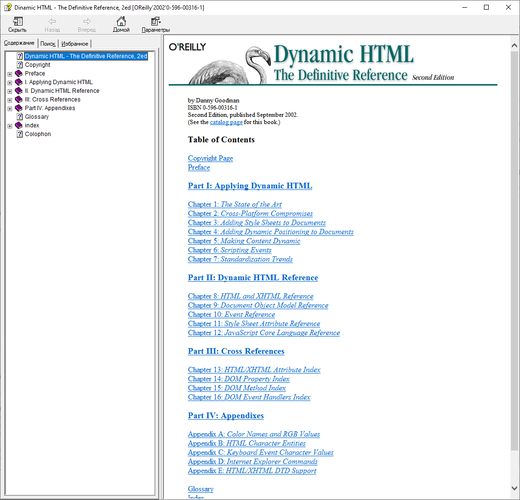Viewport: 520px width, 500px height.
Task: Expand I. Applying Dynamic HTML node
Action: pos(10,83)
